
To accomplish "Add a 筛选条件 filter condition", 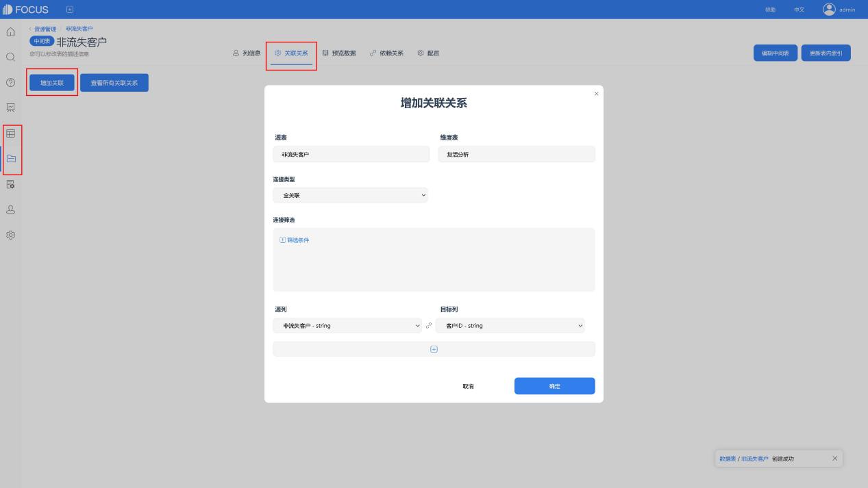I will tap(295, 240).
